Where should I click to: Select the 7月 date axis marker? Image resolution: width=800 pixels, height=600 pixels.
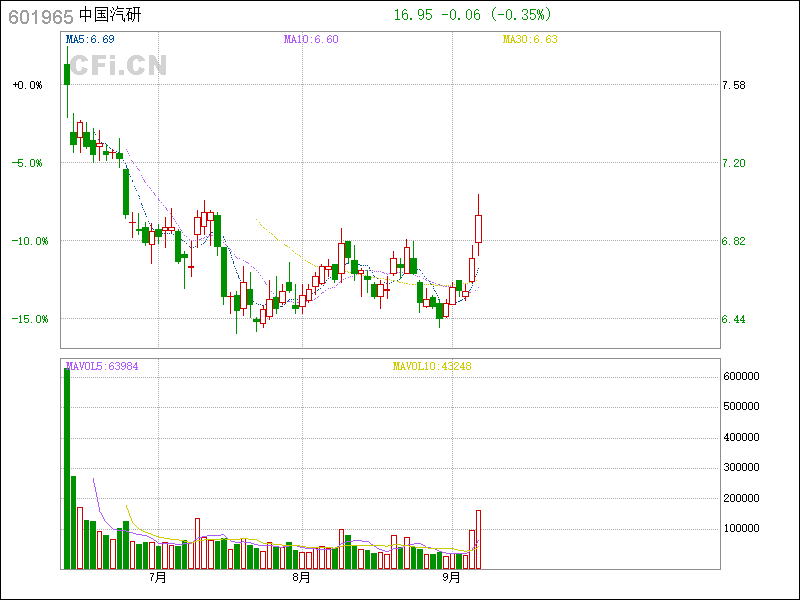(157, 578)
